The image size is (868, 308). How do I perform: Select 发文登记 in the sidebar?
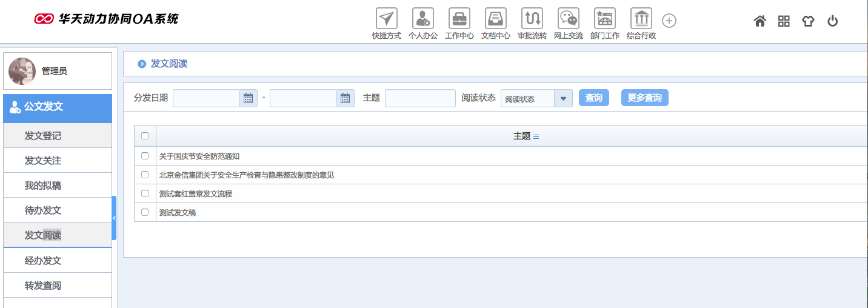pos(58,135)
